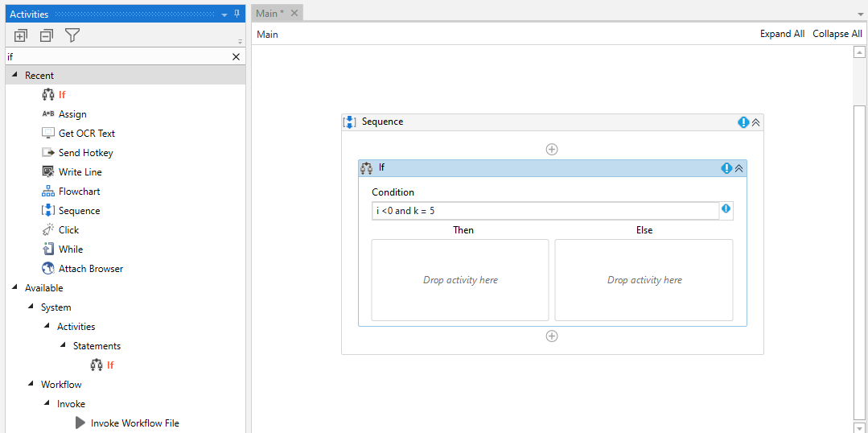The height and width of the screenshot is (433, 868).
Task: Click the Sequence icon in designer header
Action: tap(351, 122)
